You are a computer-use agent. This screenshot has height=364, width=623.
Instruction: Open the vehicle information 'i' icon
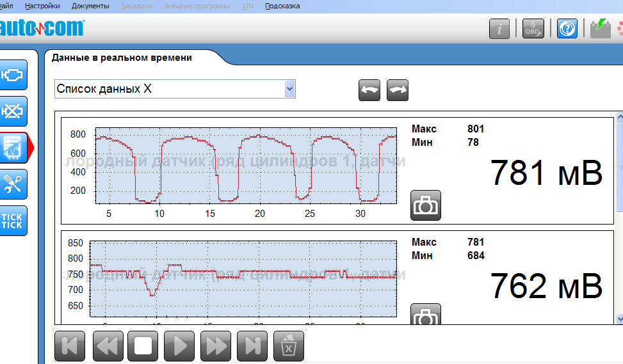[x=499, y=29]
